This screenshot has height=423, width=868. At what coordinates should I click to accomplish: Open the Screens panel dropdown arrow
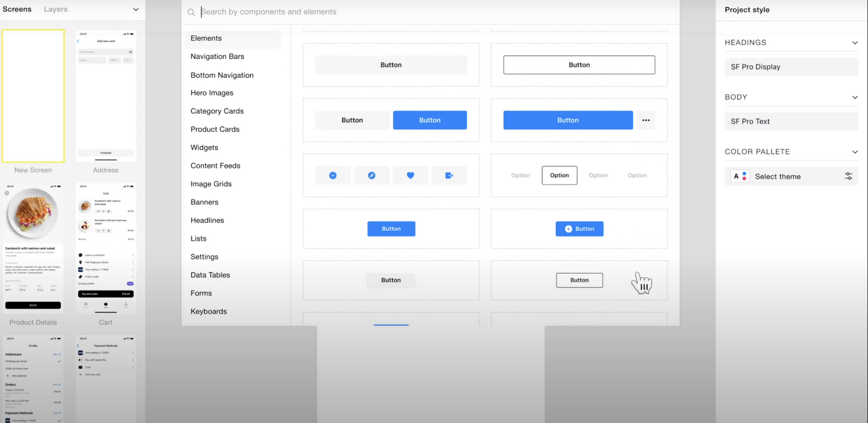pyautogui.click(x=136, y=10)
